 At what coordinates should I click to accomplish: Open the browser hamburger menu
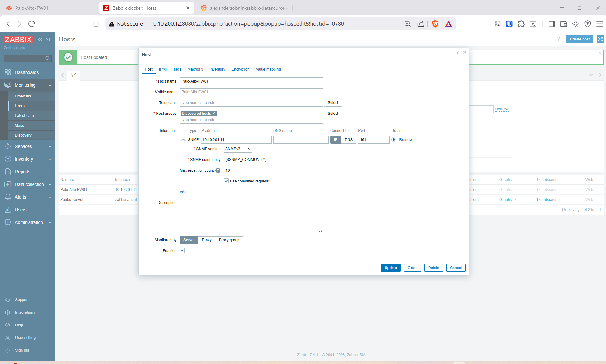pyautogui.click(x=599, y=24)
